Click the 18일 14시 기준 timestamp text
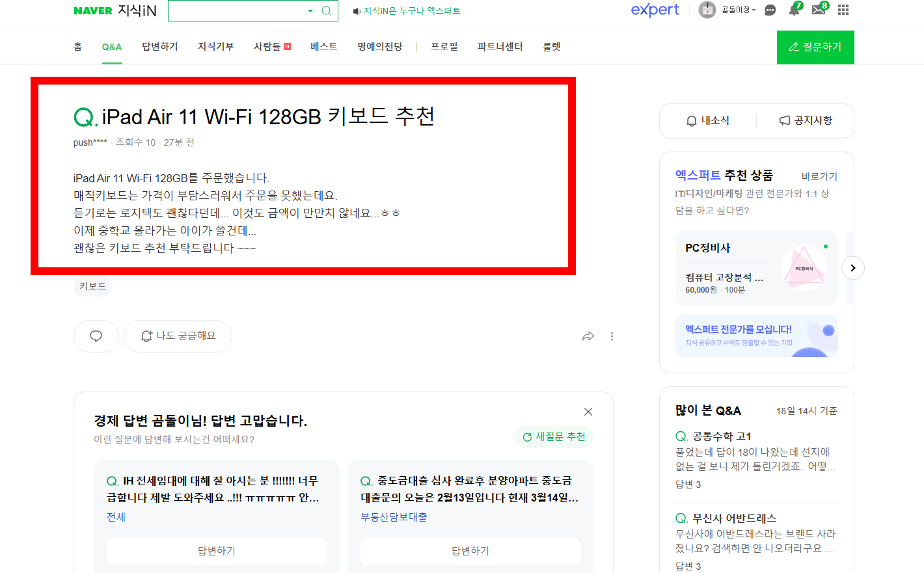The image size is (924, 573). pyautogui.click(x=807, y=411)
